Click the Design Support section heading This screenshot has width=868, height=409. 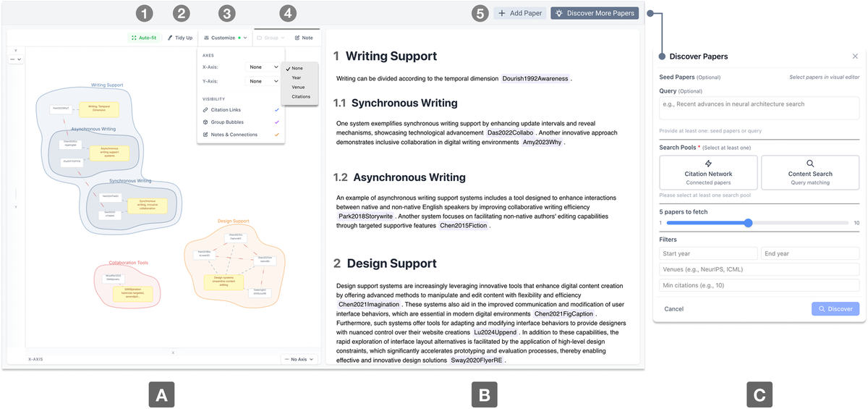click(x=391, y=263)
